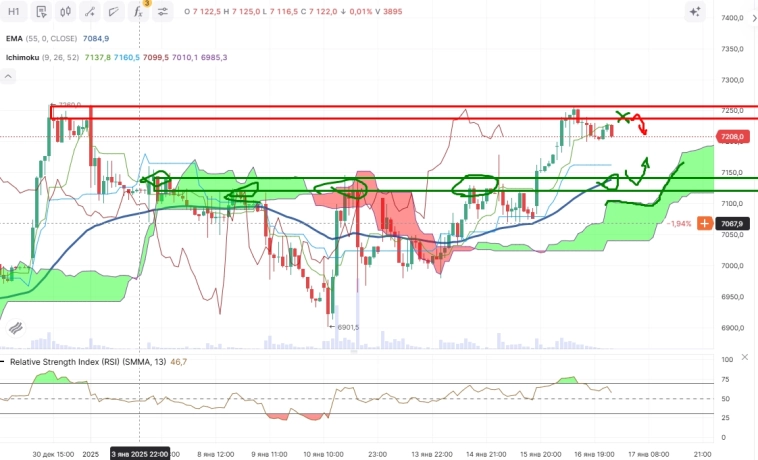Click time label 16 янв 19:00
This screenshot has height=460, width=758.
pyautogui.click(x=594, y=454)
